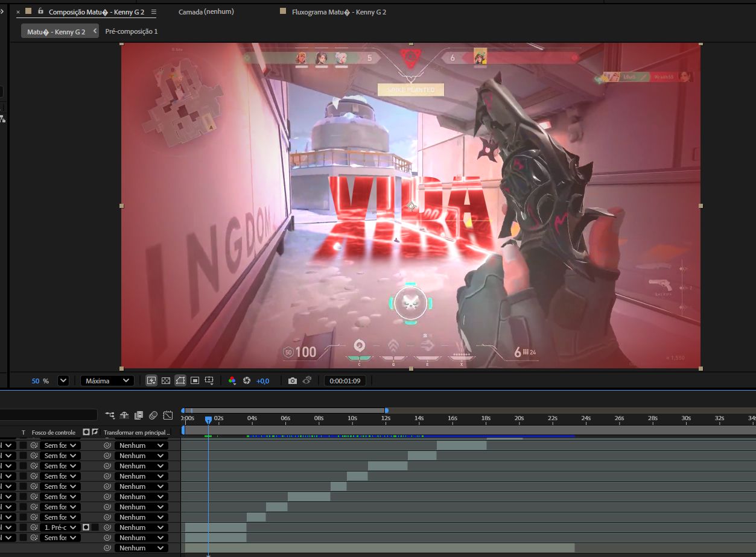Toggle the lock icon on the Composição panel
Image resolution: width=756 pixels, height=557 pixels.
[x=40, y=11]
